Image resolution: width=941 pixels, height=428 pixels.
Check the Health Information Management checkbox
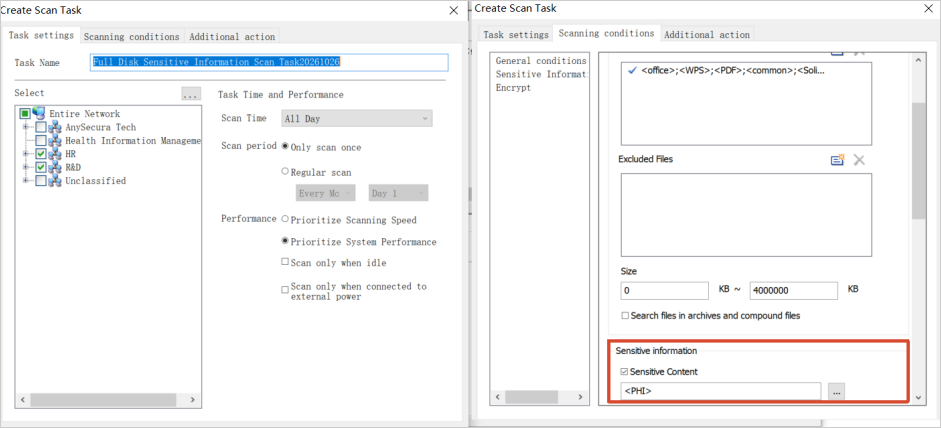[41, 140]
